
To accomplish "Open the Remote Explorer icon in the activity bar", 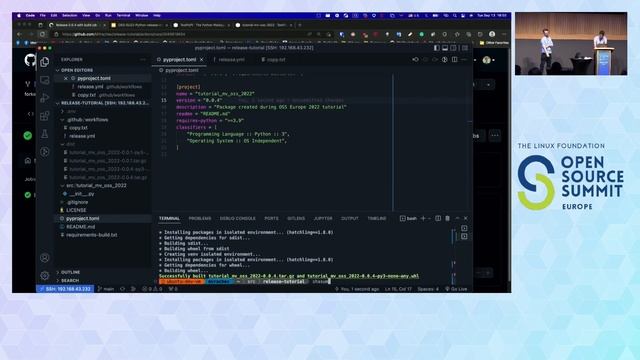I will tap(44, 80).
